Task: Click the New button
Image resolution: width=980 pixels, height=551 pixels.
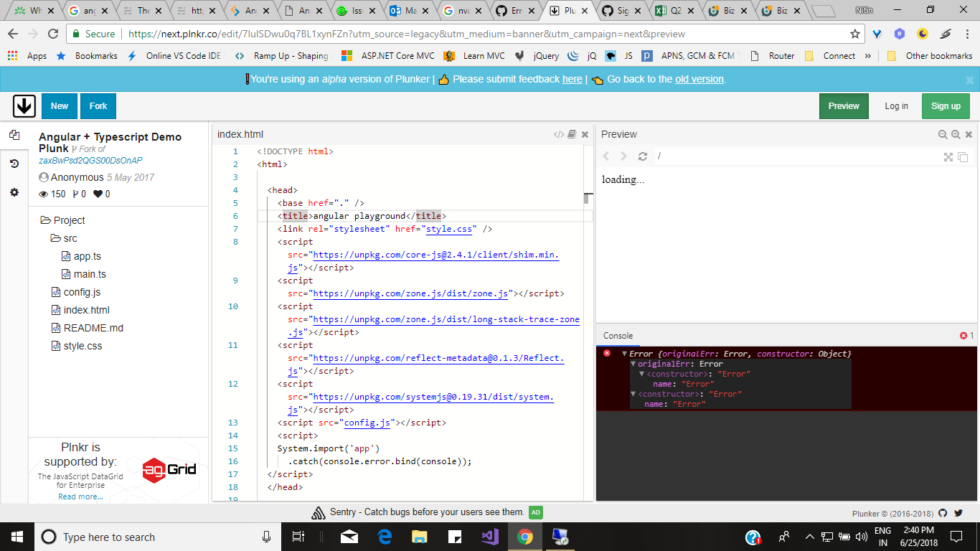Action: 59,105
